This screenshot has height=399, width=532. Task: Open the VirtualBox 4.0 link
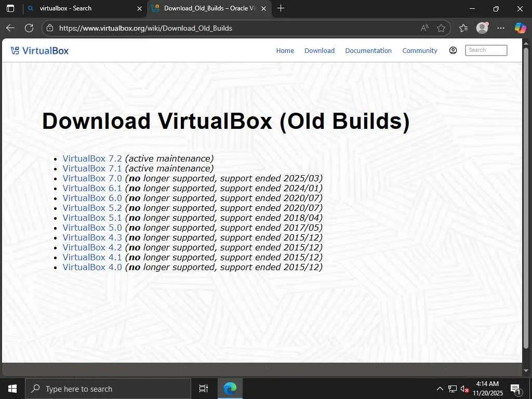pyautogui.click(x=92, y=267)
